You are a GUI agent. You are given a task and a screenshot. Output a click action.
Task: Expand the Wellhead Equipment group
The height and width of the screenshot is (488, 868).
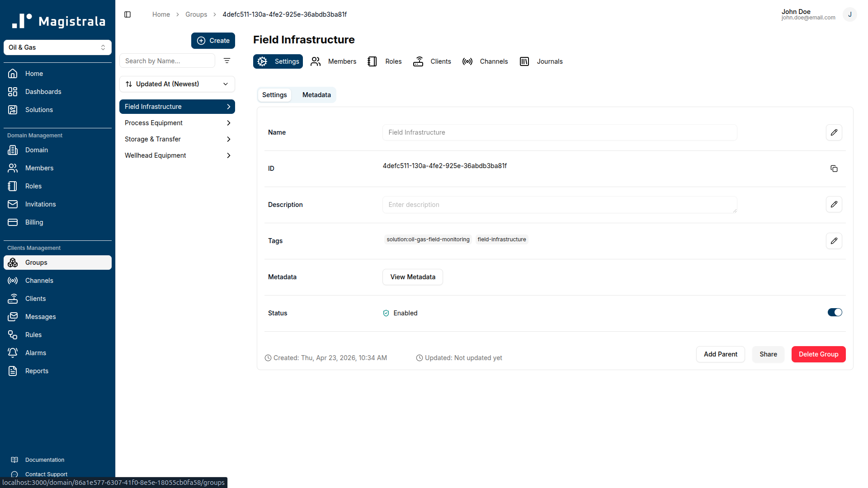[228, 155]
